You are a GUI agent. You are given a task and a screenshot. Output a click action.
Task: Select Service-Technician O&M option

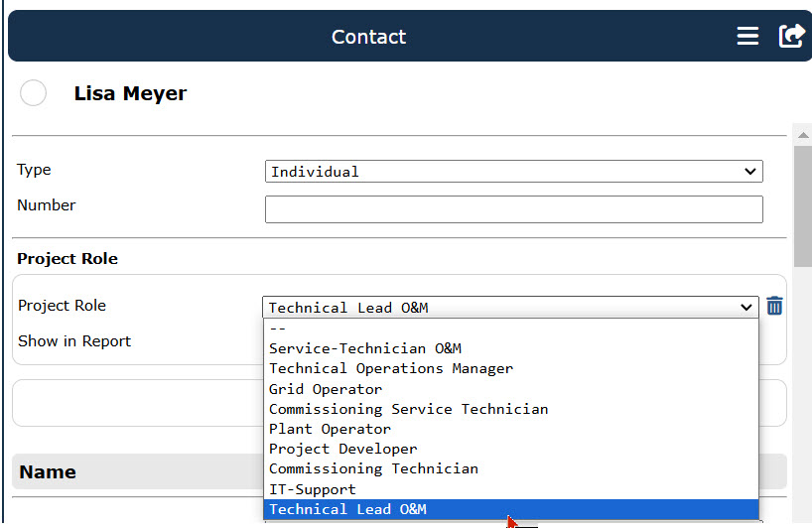[x=510, y=348]
